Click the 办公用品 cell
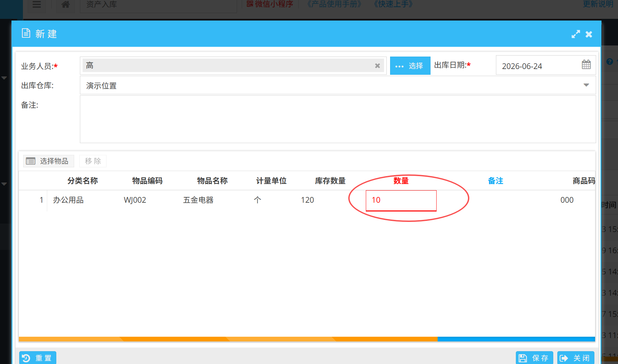Screen dimensions: 618x364 click(68, 200)
